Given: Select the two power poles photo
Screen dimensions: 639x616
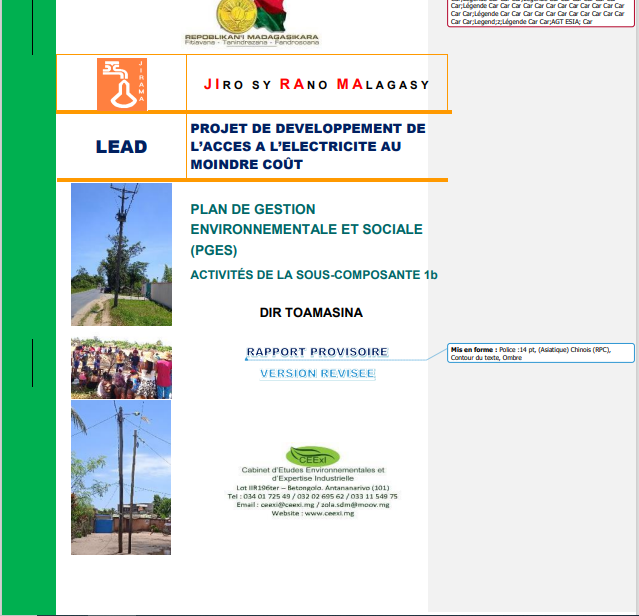Looking at the screenshot, I should click(x=121, y=477).
